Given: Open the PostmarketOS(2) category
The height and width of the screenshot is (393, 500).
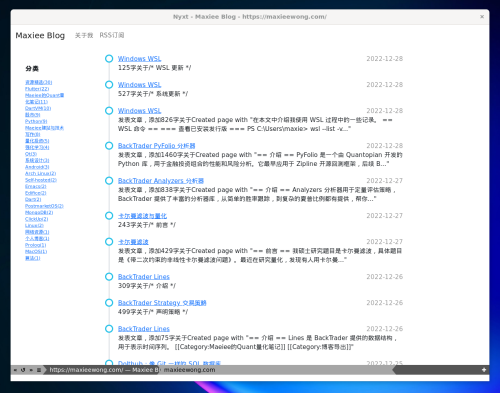Looking at the screenshot, I should point(44,206).
